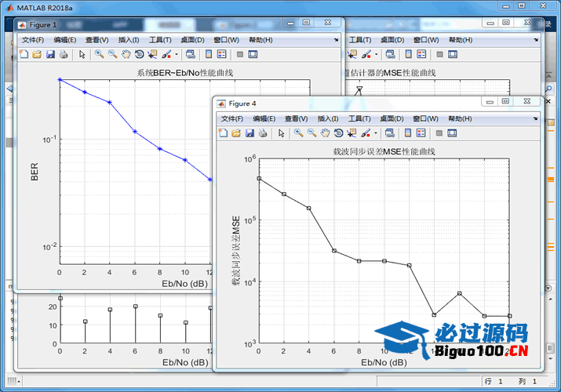
Task: Open 窗口(W) menu in Figure 4
Action: click(x=425, y=118)
